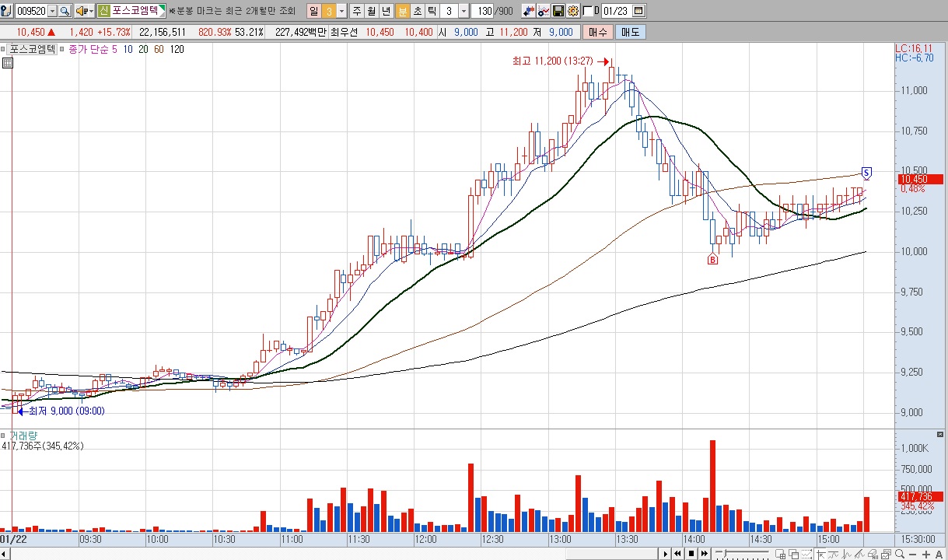The image size is (948, 560).
Task: Toggle the D checkbox next to the date field
Action: coord(586,11)
